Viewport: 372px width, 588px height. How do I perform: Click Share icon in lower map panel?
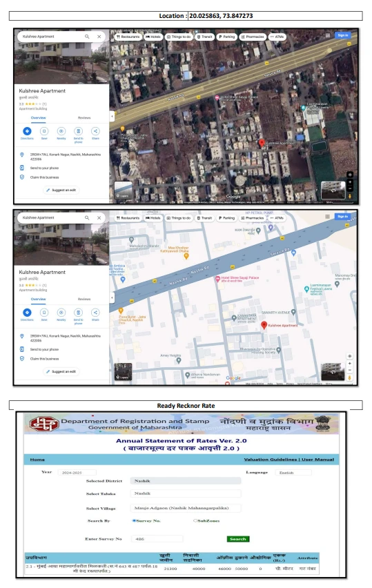(x=95, y=313)
